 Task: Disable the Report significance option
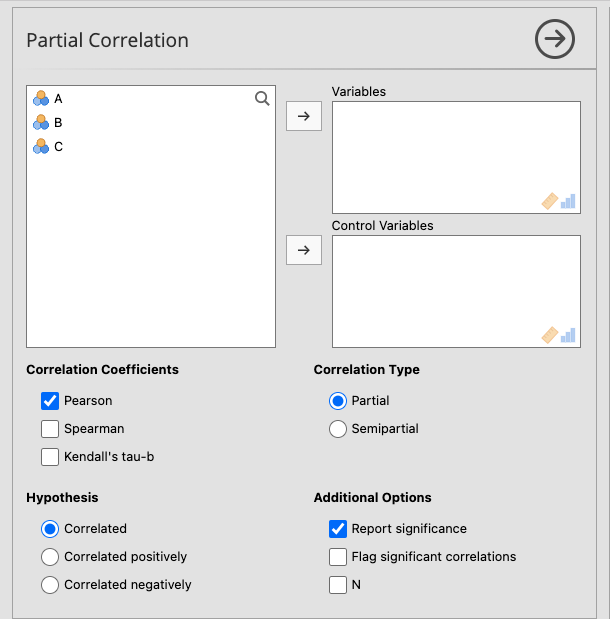[x=338, y=529]
